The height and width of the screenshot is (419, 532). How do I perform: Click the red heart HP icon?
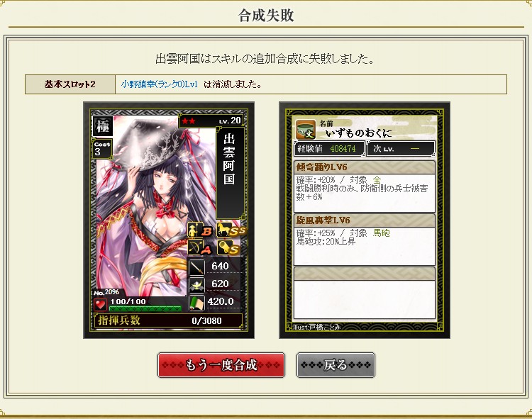point(101,304)
